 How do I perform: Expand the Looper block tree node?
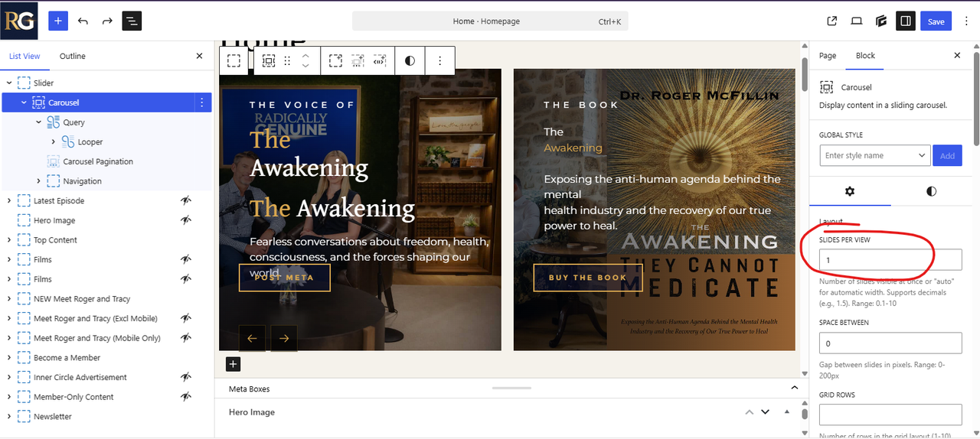point(53,142)
